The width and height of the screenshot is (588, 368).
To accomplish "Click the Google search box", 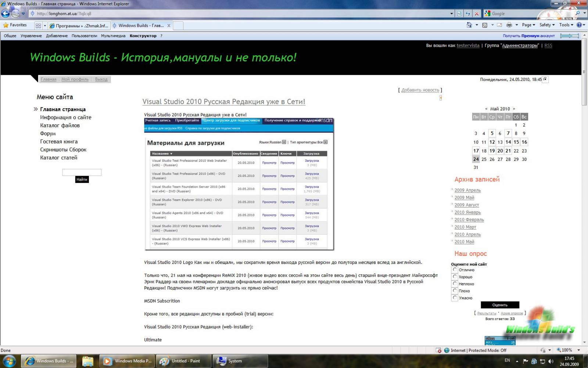I will (x=528, y=13).
